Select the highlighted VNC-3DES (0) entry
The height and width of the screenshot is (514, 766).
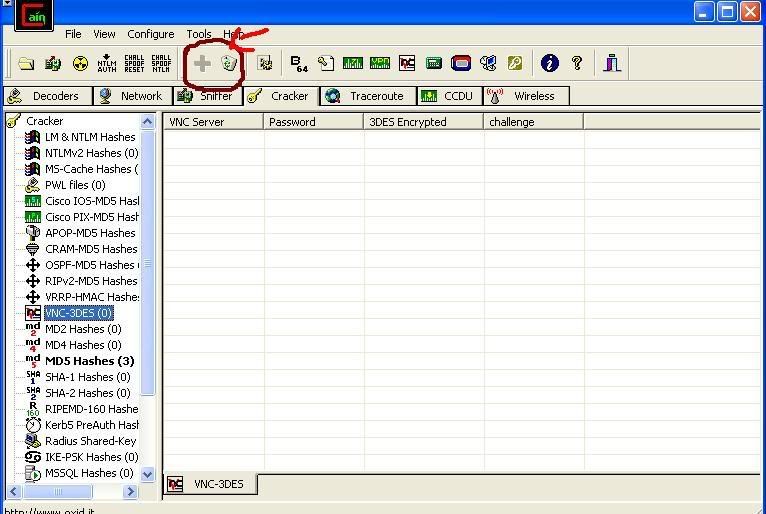pyautogui.click(x=79, y=313)
